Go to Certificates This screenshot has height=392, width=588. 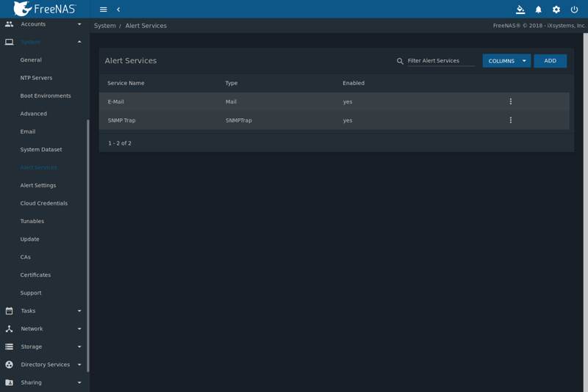(35, 275)
